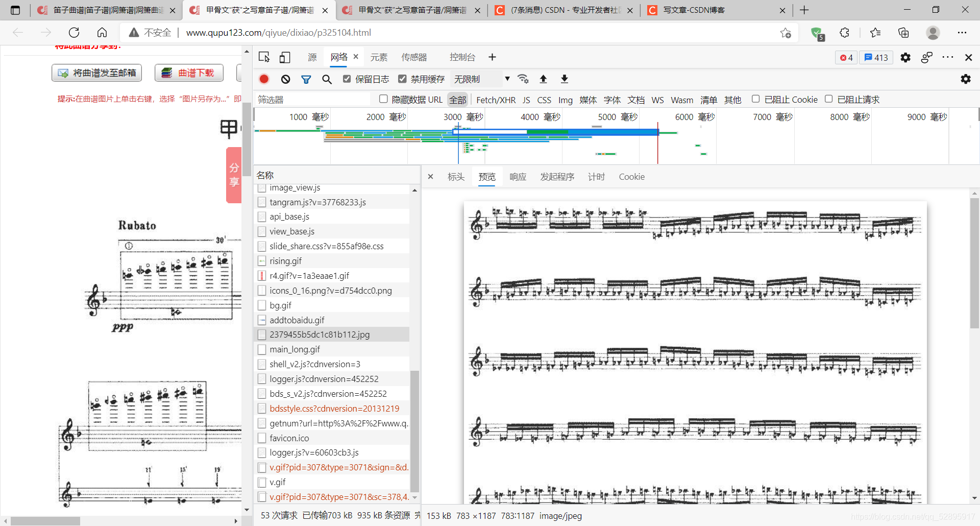Enable the 隐藏数据 URL checkbox
This screenshot has width=980, height=526.
383,99
